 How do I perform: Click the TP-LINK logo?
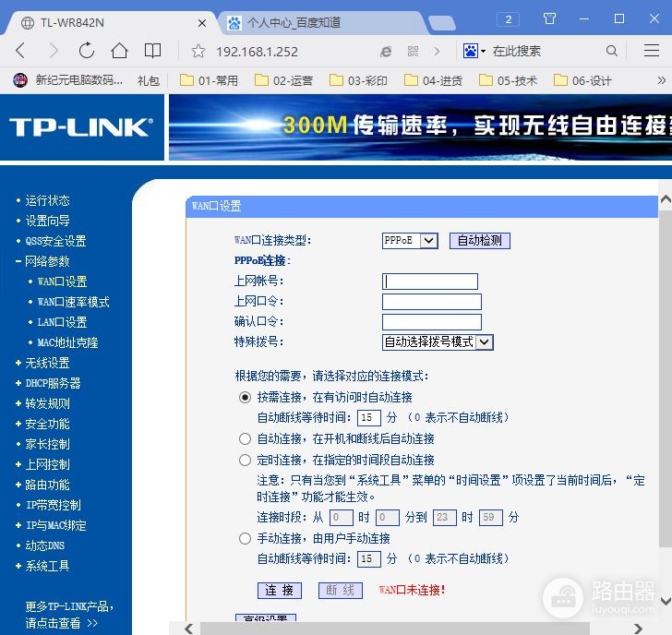pyautogui.click(x=81, y=127)
